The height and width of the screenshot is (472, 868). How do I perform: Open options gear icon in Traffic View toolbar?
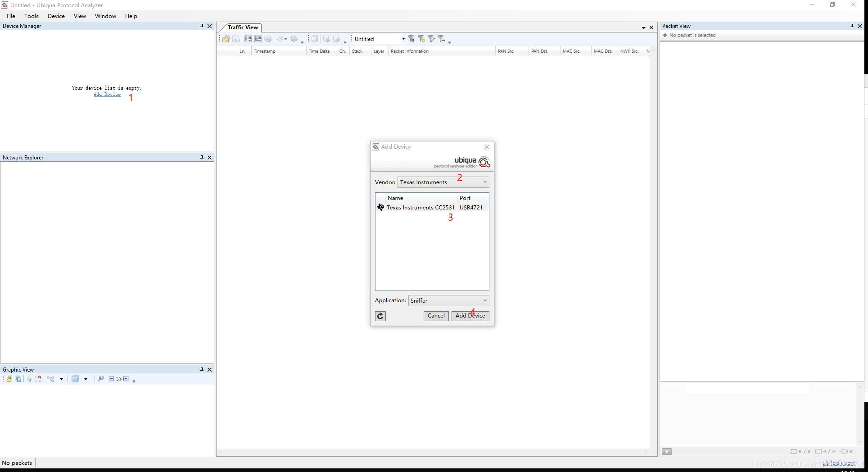coord(294,39)
